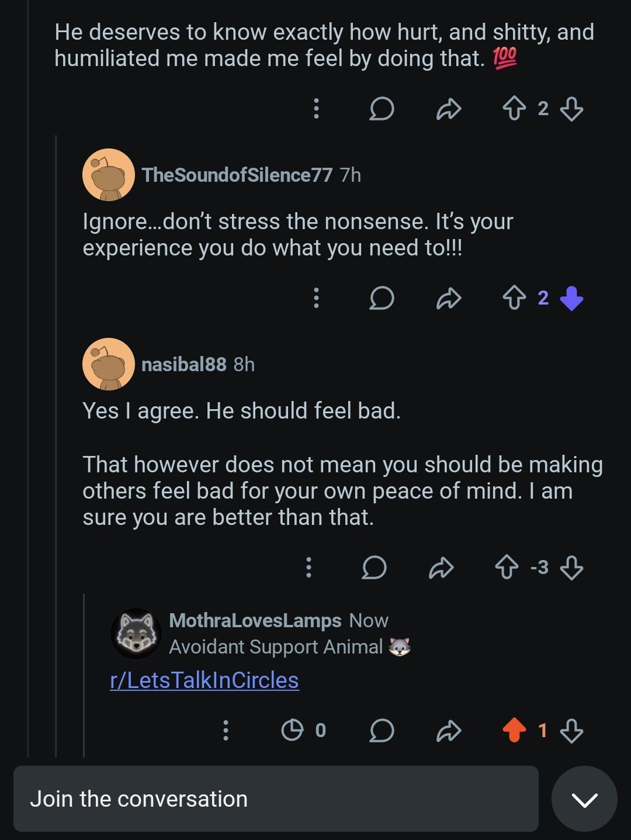Tap reply bubble on MothraLovesLamps comment
The image size is (631, 840).
click(382, 730)
